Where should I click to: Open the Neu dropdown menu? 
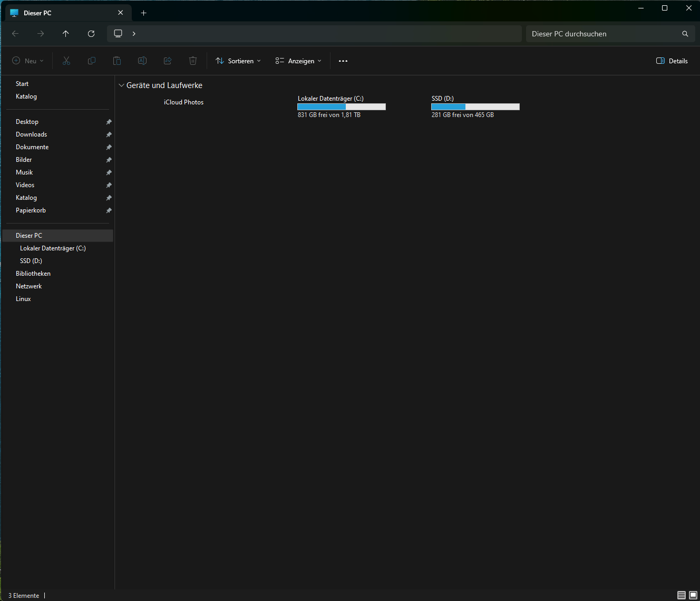[x=28, y=61]
